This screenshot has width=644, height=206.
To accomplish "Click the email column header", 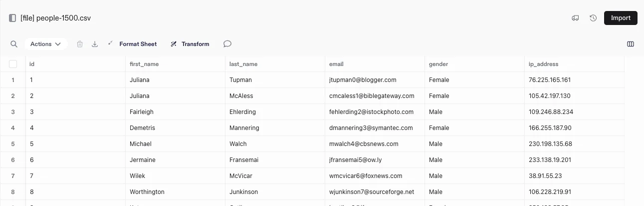I will (336, 64).
